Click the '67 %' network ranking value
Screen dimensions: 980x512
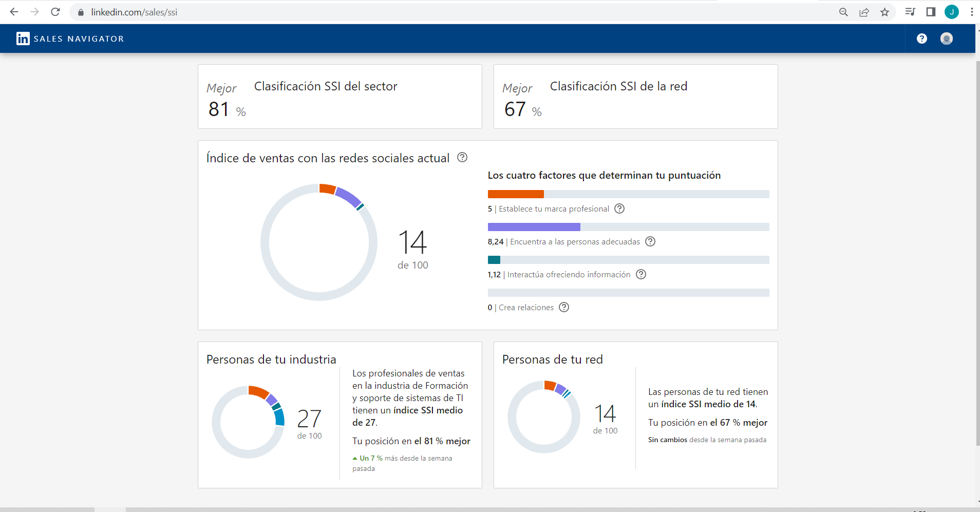pyautogui.click(x=523, y=109)
